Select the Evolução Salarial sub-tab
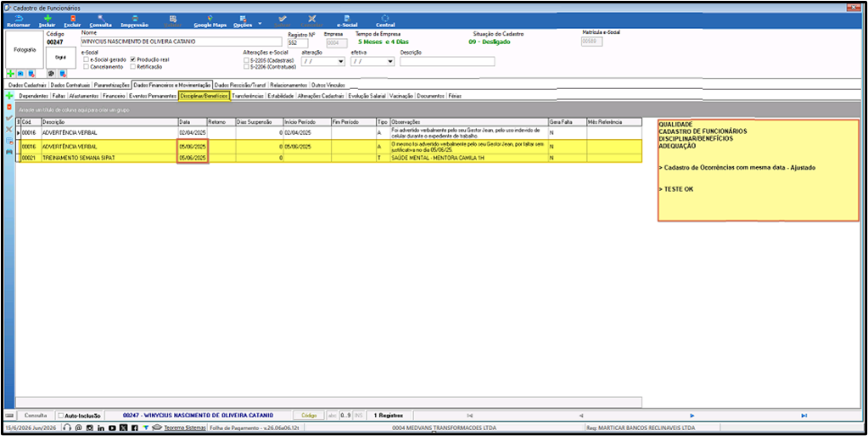 pyautogui.click(x=367, y=96)
